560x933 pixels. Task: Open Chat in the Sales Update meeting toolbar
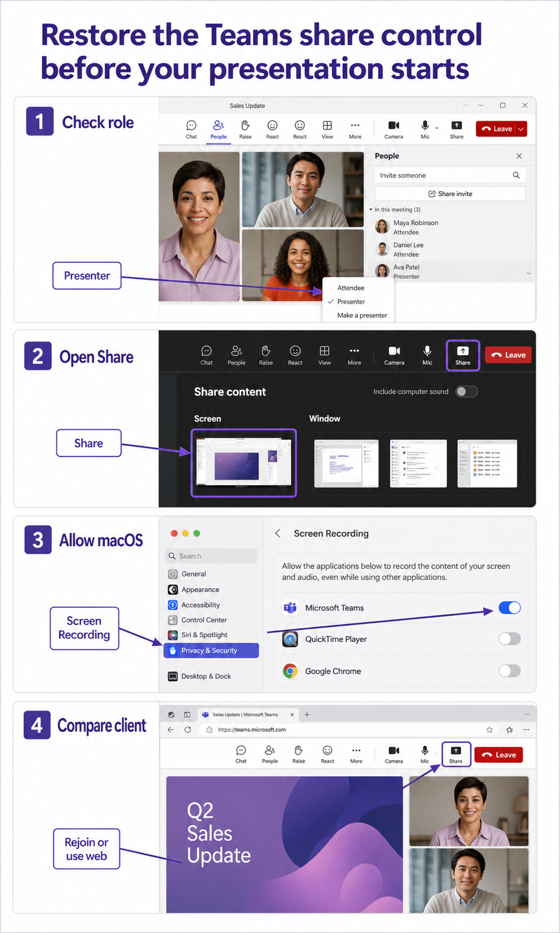191,129
